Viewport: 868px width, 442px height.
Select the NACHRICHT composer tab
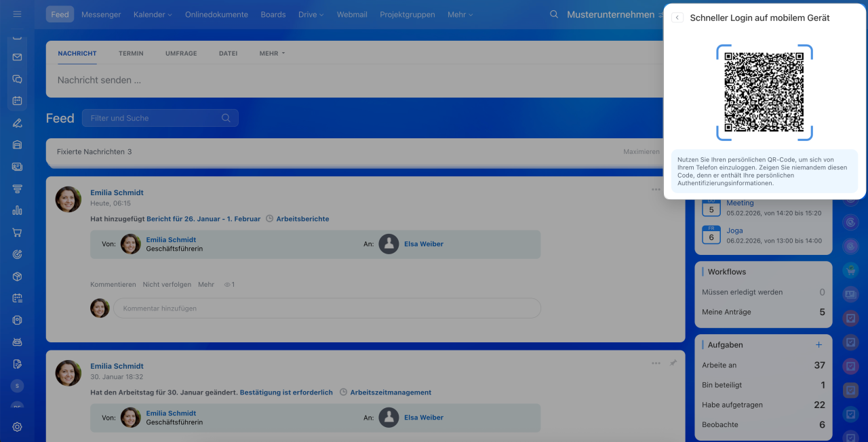click(x=77, y=54)
